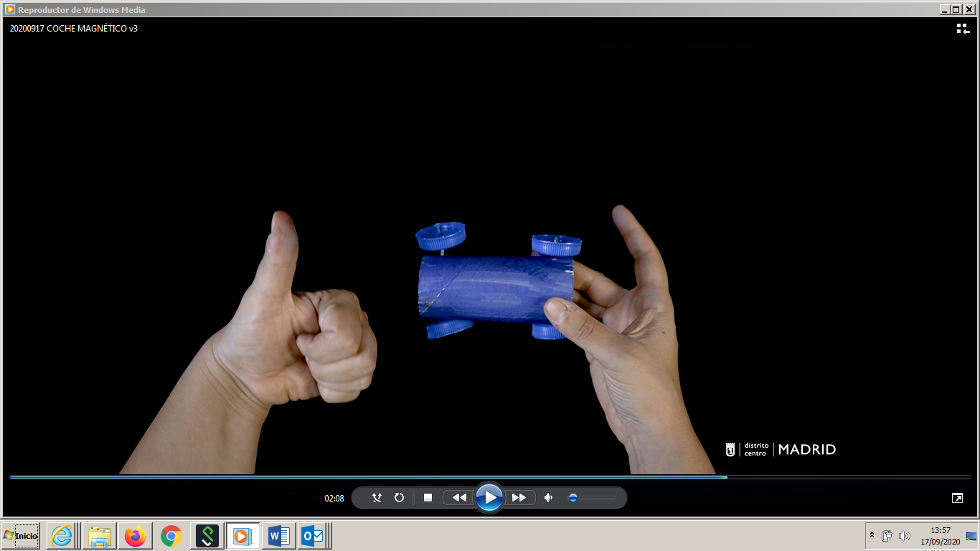Mute the player's volume speaker icon
This screenshot has height=551, width=980.
click(x=549, y=497)
